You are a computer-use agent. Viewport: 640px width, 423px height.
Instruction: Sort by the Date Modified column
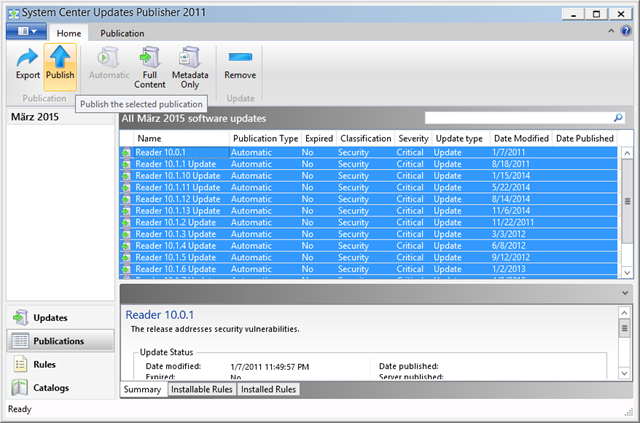[521, 138]
